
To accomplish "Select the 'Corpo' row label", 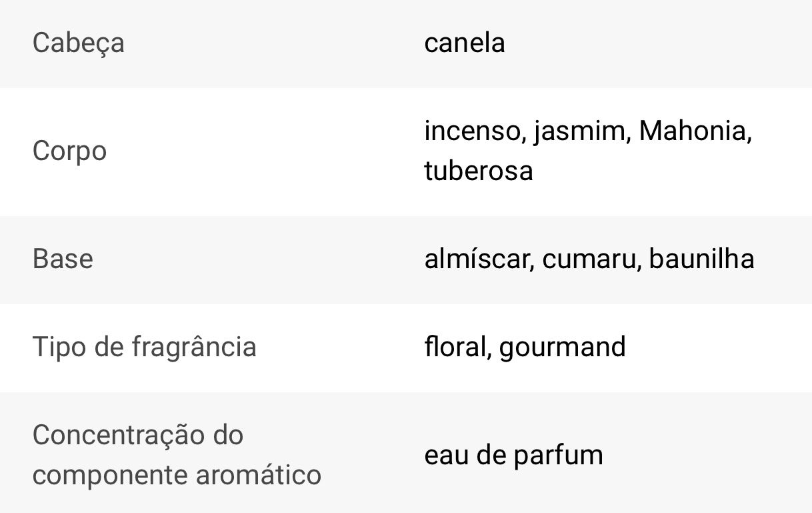I will pyautogui.click(x=69, y=151).
